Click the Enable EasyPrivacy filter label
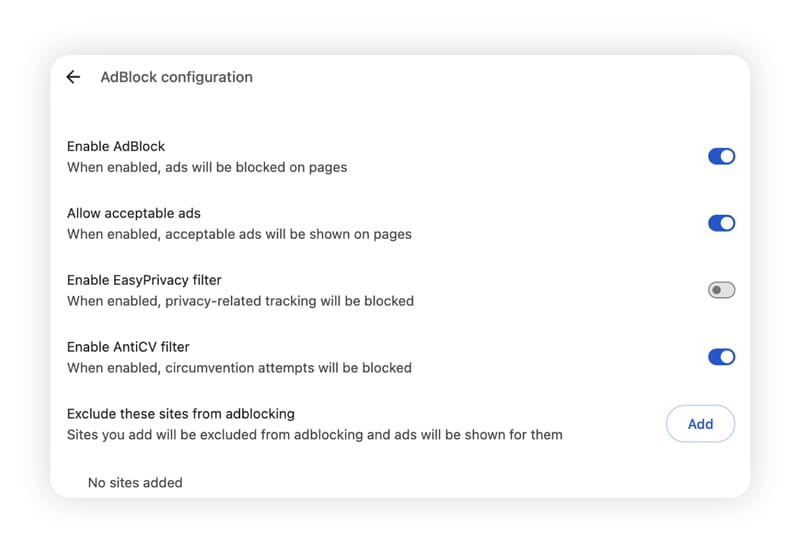This screenshot has height=552, width=800. (x=142, y=280)
